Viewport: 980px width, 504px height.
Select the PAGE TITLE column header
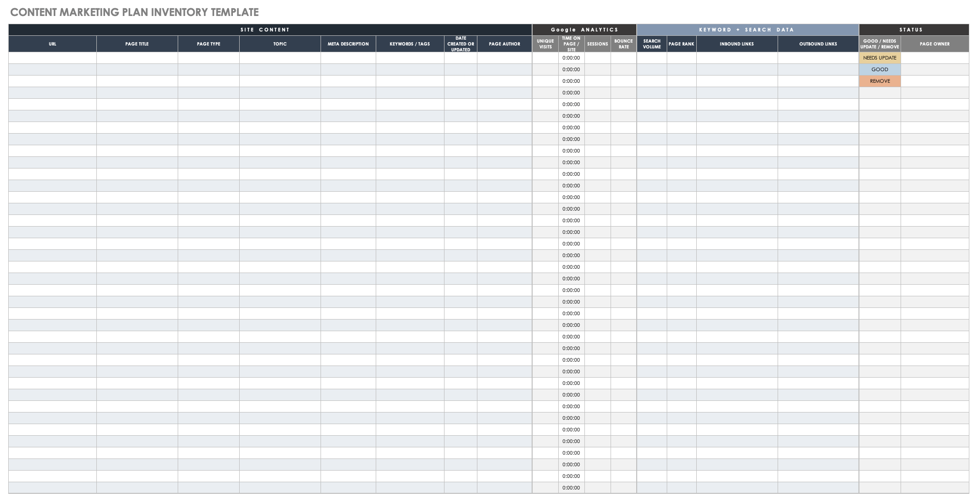tap(137, 44)
